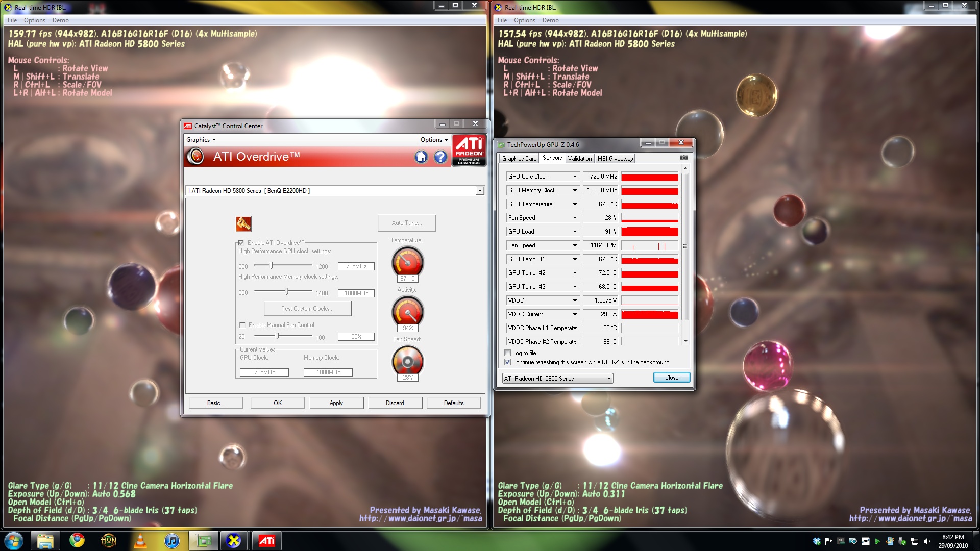
Task: Open the Catalyst home icon
Action: 421,157
